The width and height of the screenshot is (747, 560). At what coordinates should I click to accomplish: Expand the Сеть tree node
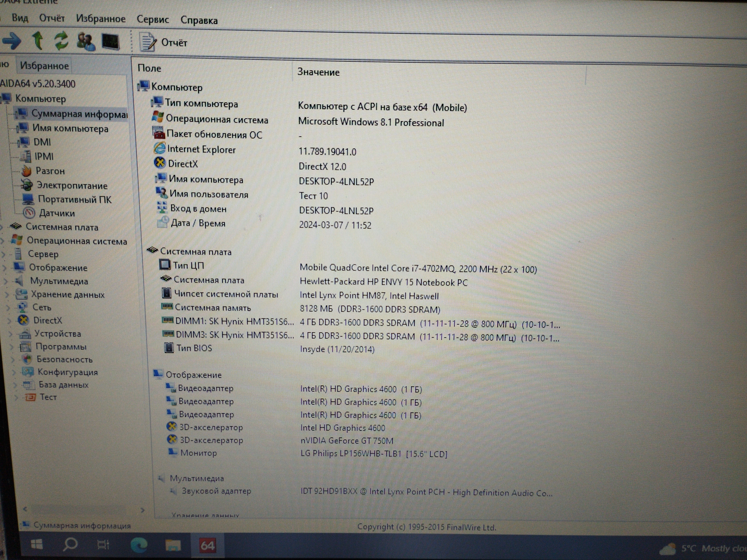click(x=9, y=308)
